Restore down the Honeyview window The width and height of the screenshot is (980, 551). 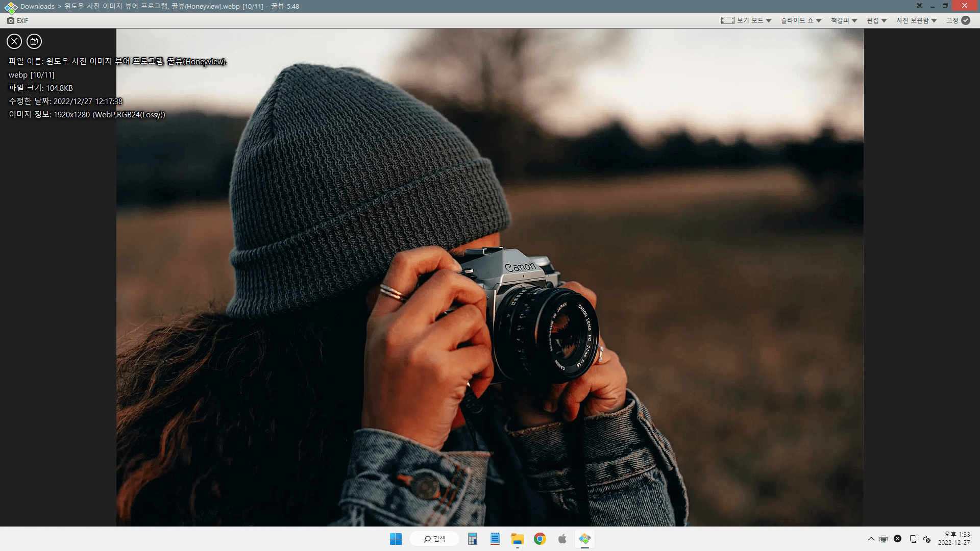pos(945,6)
